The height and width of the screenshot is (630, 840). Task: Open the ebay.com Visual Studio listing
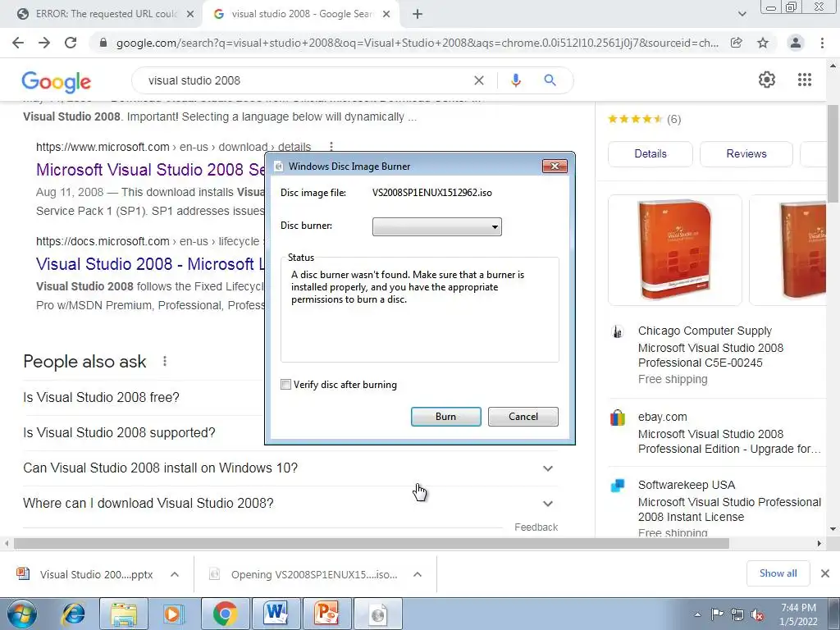[717, 433]
